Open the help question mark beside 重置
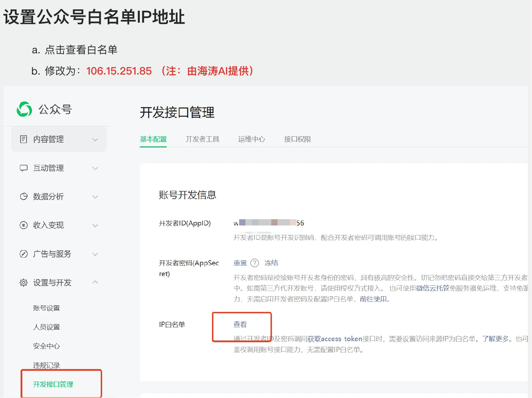Image resolution: width=532 pixels, height=398 pixels. [255, 263]
